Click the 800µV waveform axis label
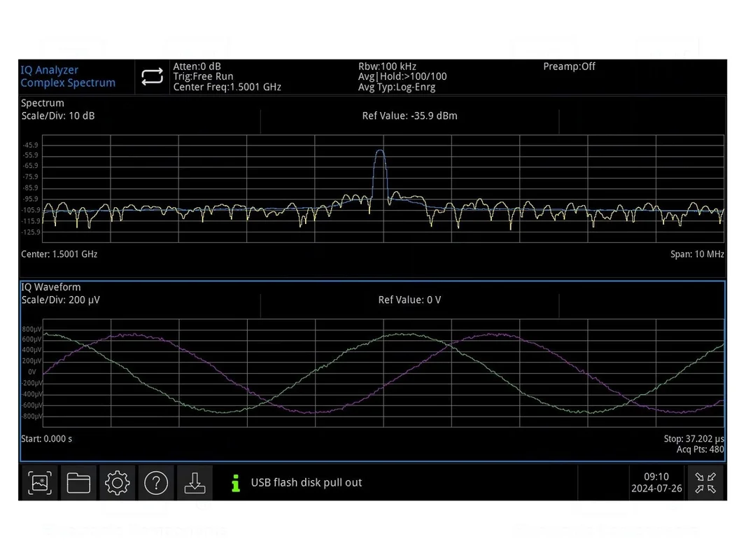Image resolution: width=746 pixels, height=560 pixels. coord(32,329)
